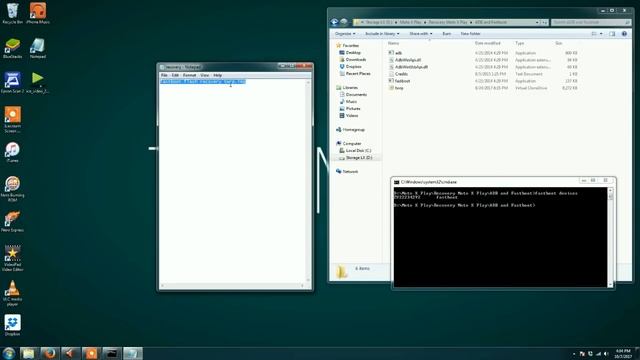640x360 pixels.
Task: Open Include in library dropdown
Action: tap(382, 34)
